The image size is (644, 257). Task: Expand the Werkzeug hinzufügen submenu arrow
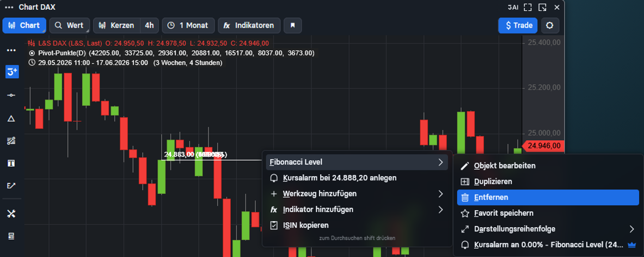440,193
